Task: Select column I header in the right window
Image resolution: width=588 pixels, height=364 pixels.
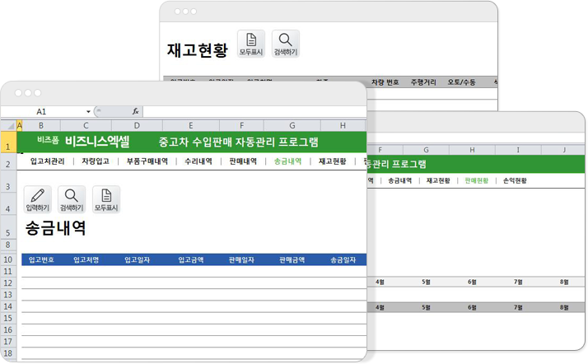Action: click(518, 150)
